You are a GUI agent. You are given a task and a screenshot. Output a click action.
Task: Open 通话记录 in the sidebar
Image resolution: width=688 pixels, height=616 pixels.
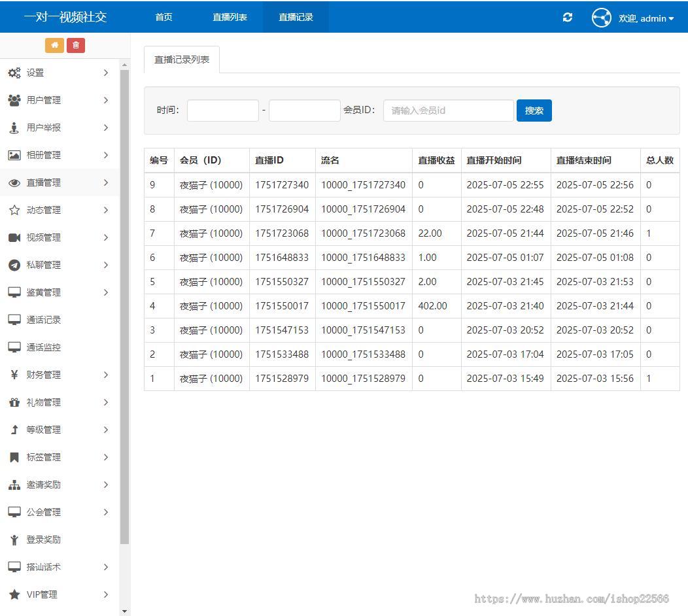(43, 320)
